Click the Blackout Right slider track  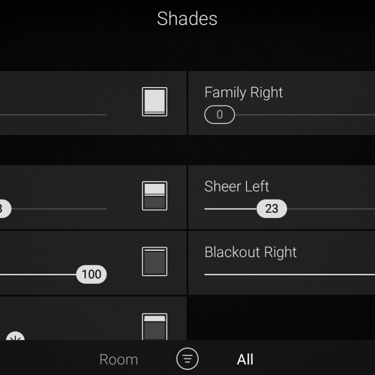[x=290, y=275]
